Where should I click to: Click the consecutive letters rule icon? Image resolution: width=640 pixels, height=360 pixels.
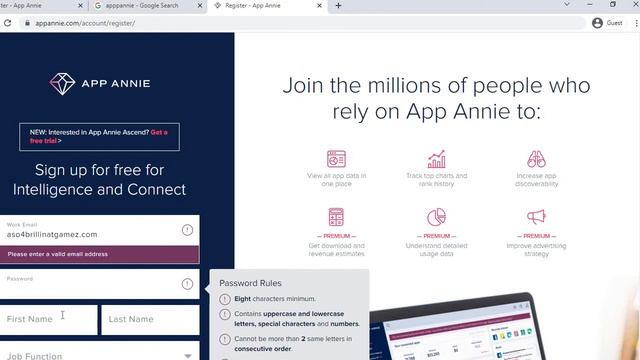point(225,339)
